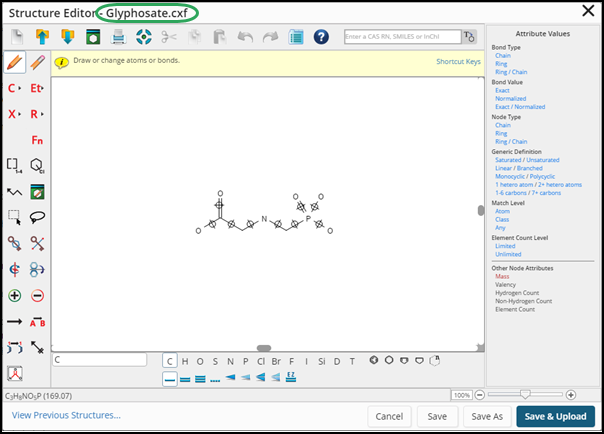The width and height of the screenshot is (604, 434).
Task: Open the Et shortcuts menu
Action: [37, 88]
